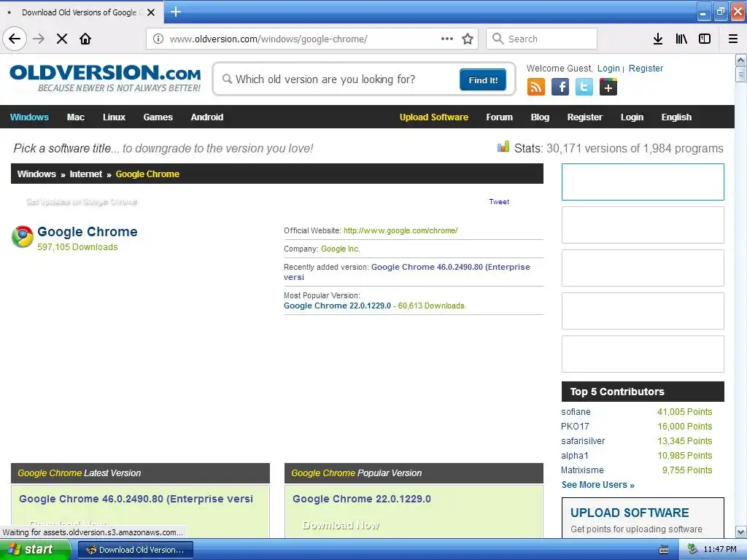
Task: Click the black plus share icon
Action: pyautogui.click(x=608, y=87)
